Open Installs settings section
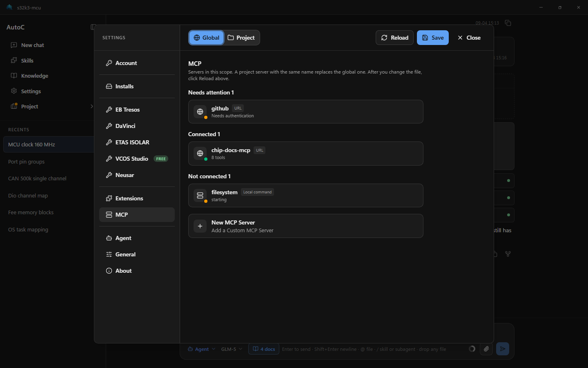Viewport: 588px width, 368px height. [x=137, y=86]
